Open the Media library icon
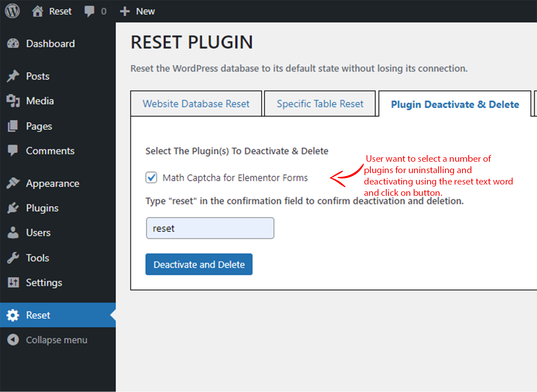The height and width of the screenshot is (392, 537). (x=13, y=101)
